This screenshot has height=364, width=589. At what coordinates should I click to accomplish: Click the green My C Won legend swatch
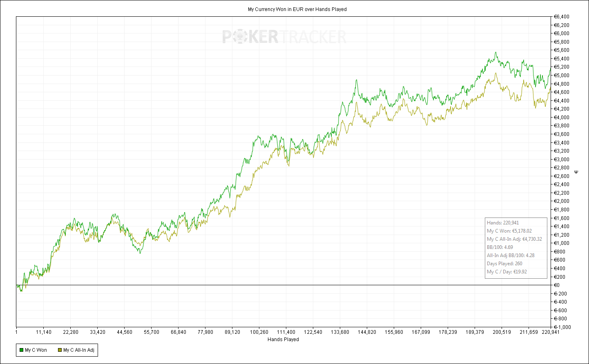click(x=21, y=350)
